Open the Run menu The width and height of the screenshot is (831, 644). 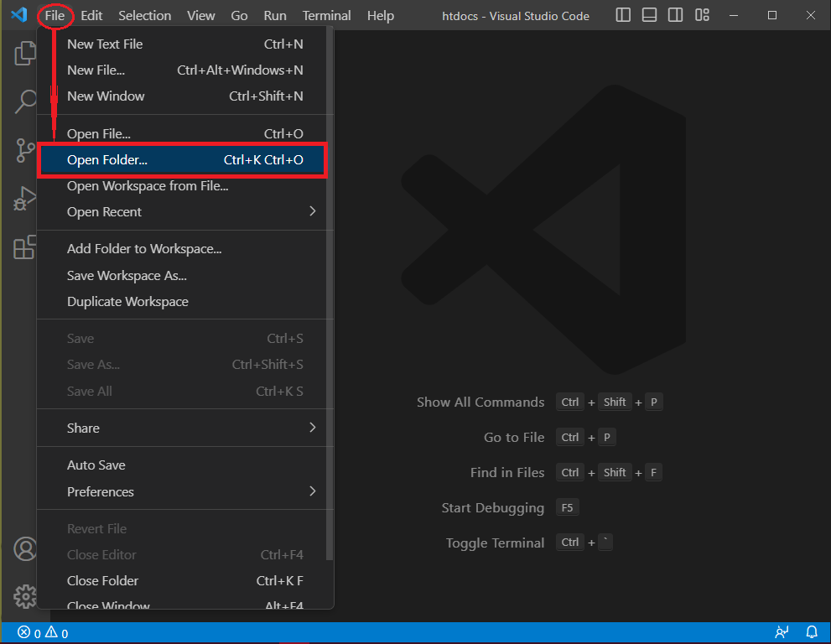pyautogui.click(x=274, y=15)
